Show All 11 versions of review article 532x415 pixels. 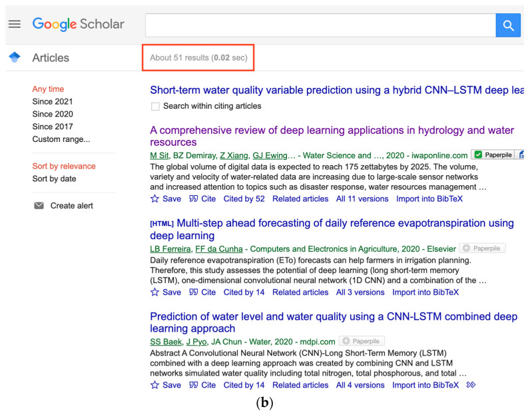(x=362, y=199)
